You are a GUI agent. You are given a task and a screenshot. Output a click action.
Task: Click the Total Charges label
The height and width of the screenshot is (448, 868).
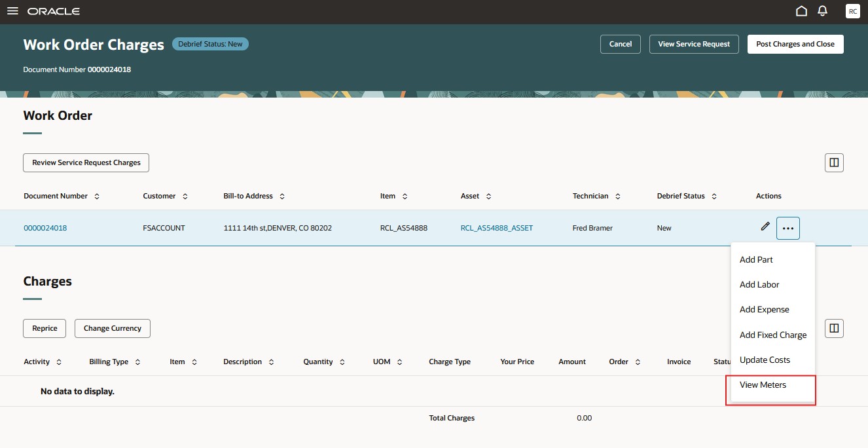pos(452,418)
